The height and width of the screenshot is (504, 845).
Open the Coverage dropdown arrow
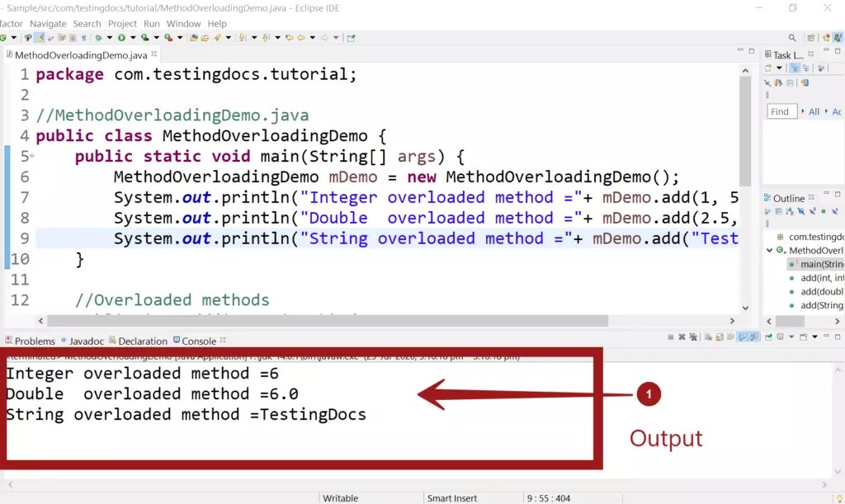156,38
